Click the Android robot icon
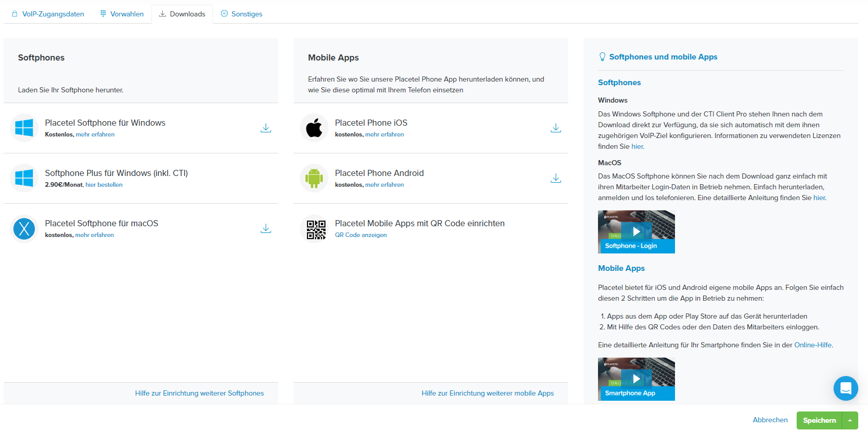The height and width of the screenshot is (432, 868). [314, 178]
